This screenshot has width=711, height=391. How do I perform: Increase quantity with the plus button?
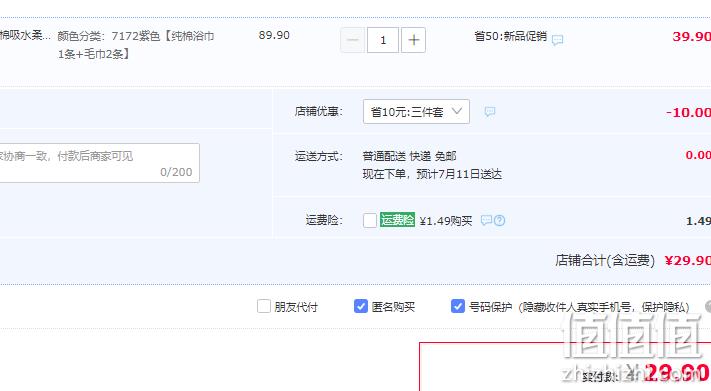[x=413, y=40]
